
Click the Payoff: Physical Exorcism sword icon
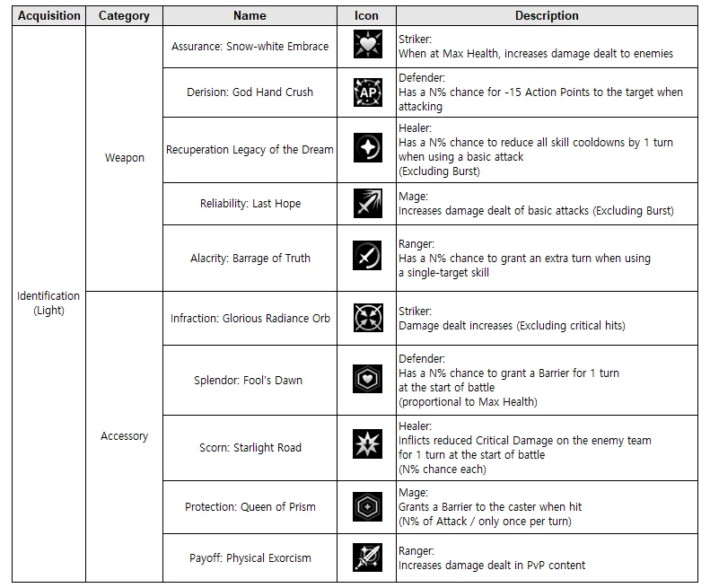point(367,557)
